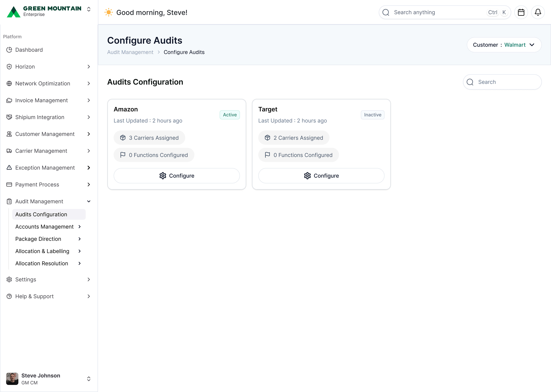
Task: Click Steve Johnson's profile avatar
Action: coord(12,379)
